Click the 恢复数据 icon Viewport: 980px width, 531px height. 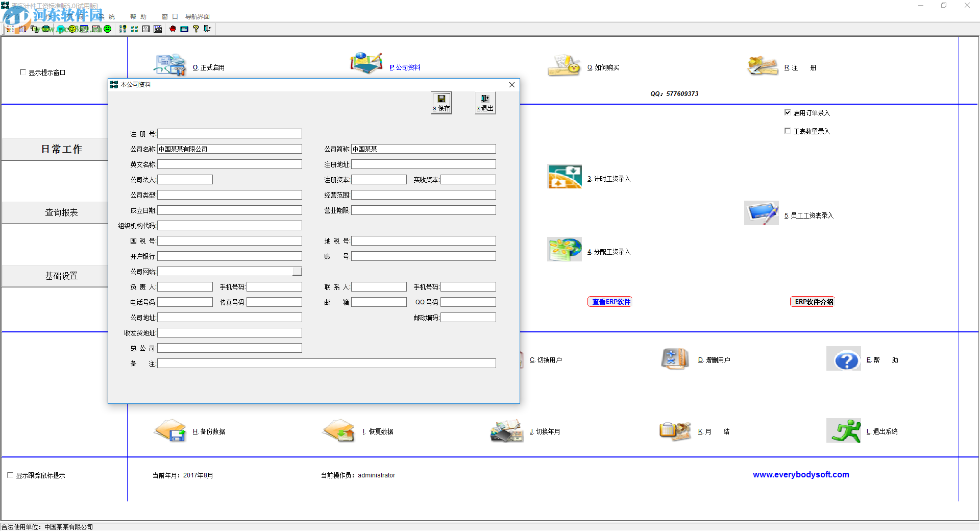[x=338, y=430]
